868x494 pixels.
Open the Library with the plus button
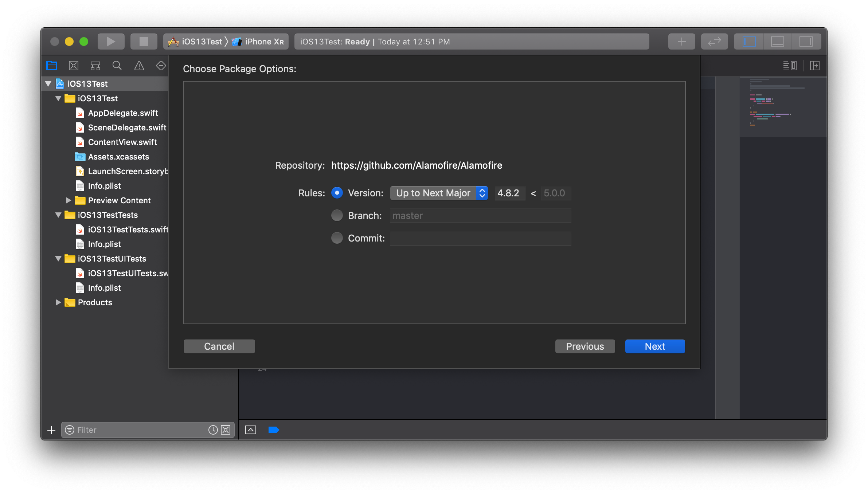(x=681, y=42)
